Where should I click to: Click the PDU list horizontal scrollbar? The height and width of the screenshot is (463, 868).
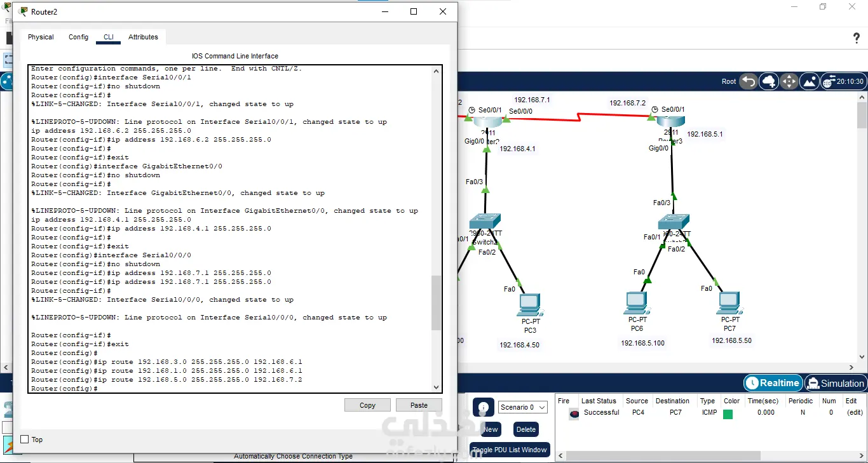tap(663, 455)
